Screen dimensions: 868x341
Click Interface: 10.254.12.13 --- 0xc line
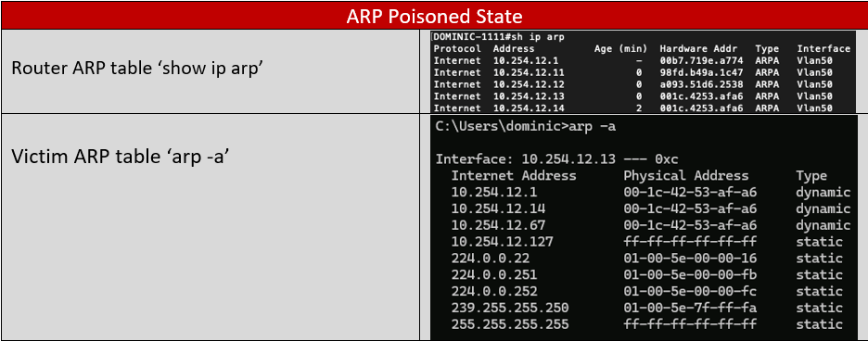pyautogui.click(x=557, y=159)
